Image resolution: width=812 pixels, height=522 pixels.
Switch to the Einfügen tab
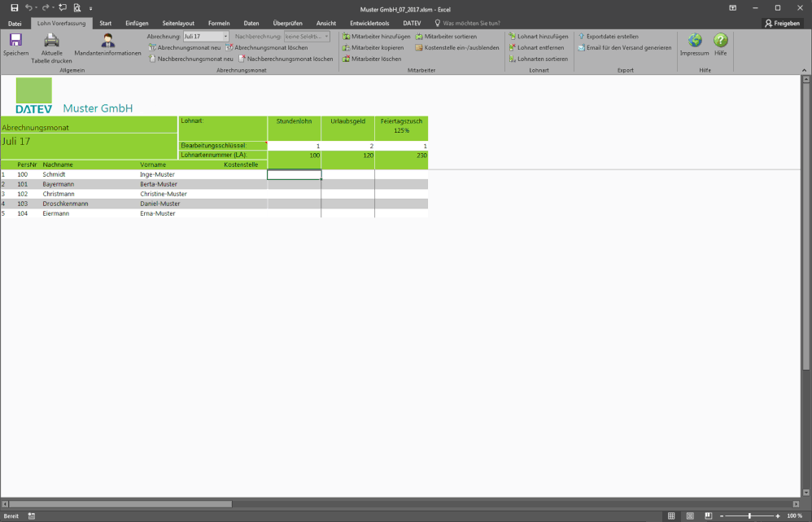137,24
